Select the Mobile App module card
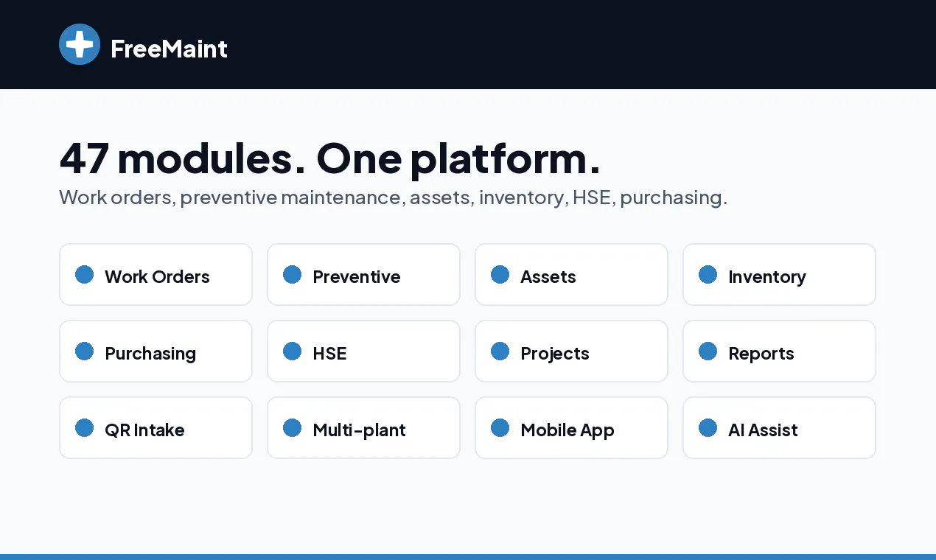Viewport: 936px width, 560px height. click(572, 428)
